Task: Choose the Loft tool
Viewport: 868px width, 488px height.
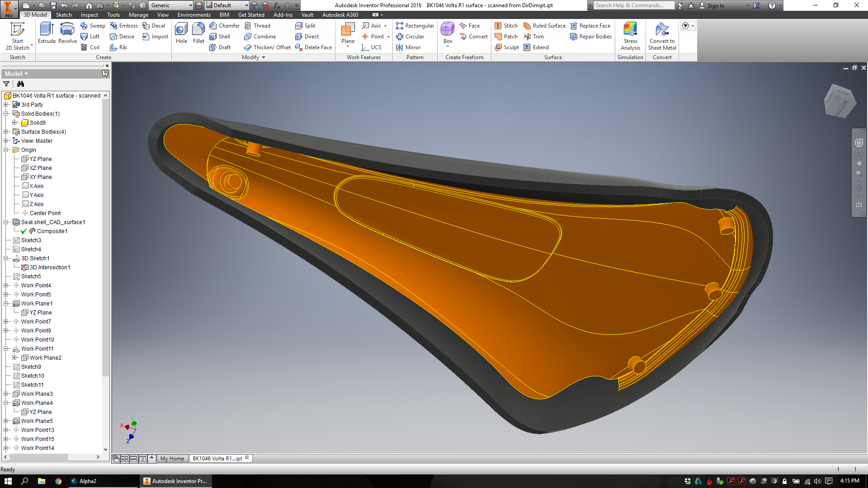Action: click(90, 37)
